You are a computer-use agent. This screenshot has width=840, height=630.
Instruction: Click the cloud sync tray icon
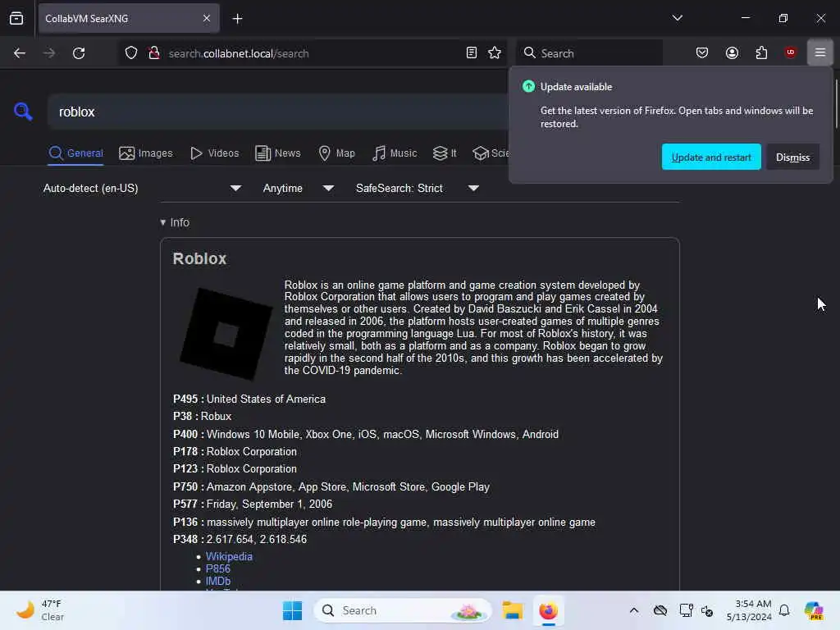click(x=660, y=610)
